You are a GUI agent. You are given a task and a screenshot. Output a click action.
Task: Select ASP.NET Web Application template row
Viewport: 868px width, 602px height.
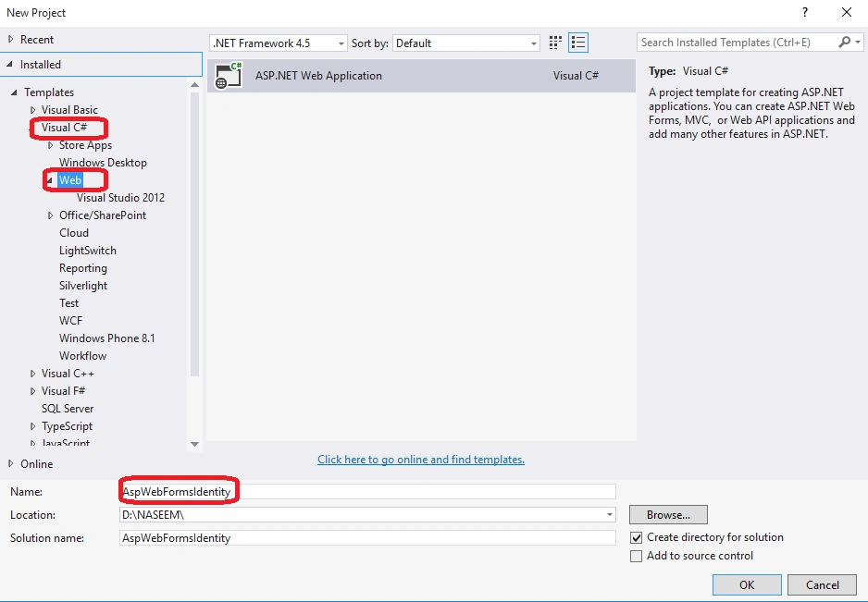421,75
